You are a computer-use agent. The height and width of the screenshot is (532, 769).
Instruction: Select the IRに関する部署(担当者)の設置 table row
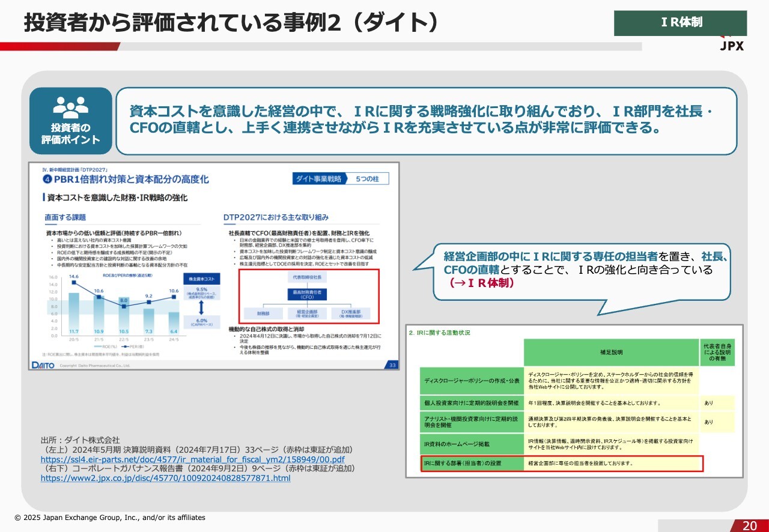point(562,464)
